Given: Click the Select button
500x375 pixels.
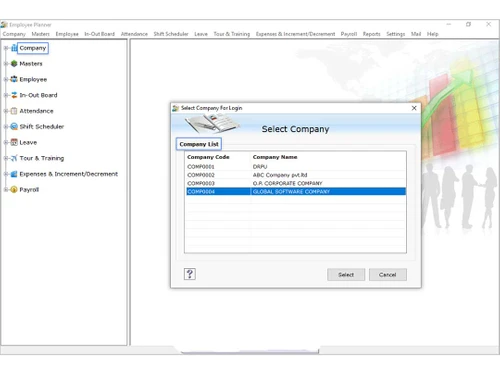Looking at the screenshot, I should click(346, 275).
